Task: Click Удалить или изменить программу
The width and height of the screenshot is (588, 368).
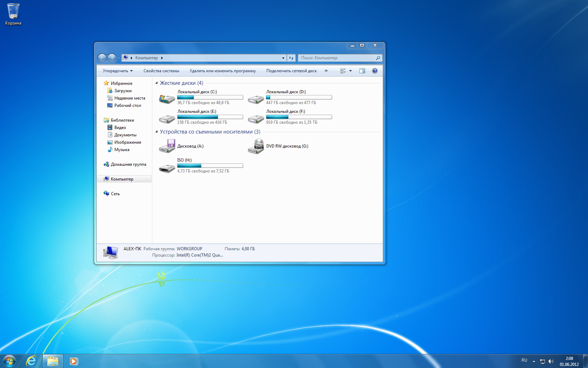Action: [223, 71]
